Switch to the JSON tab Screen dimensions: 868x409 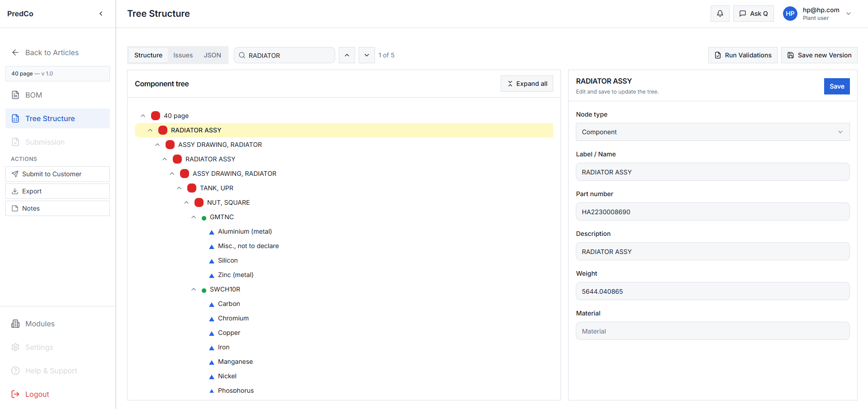tap(212, 55)
